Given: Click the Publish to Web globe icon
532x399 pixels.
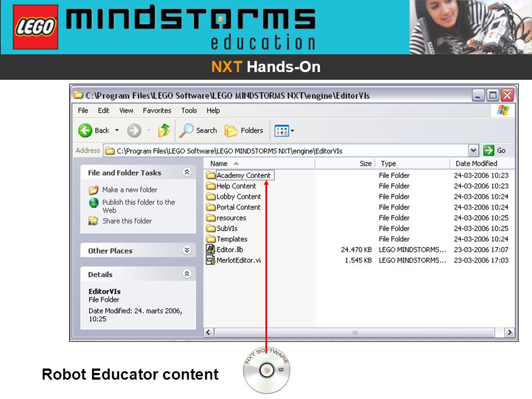Looking at the screenshot, I should [94, 203].
